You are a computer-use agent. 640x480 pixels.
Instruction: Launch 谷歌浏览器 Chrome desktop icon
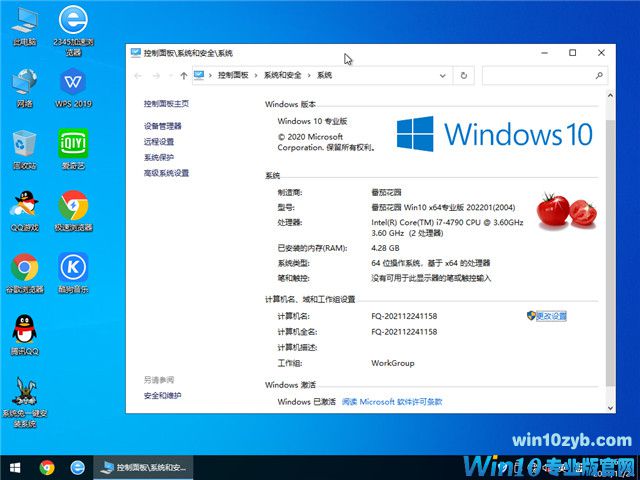pos(24,273)
